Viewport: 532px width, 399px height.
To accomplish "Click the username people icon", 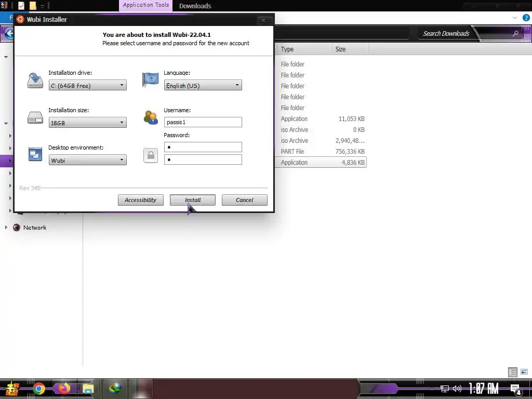I will [x=151, y=117].
